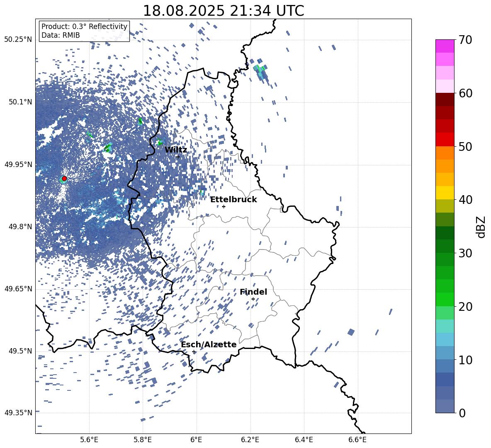Click the 6°E longitude label

[196, 440]
